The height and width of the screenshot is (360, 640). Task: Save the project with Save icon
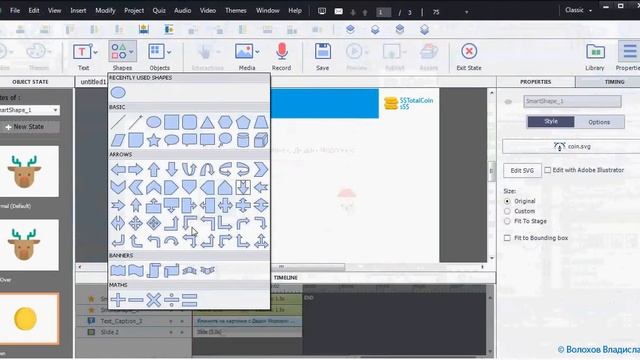tap(322, 52)
